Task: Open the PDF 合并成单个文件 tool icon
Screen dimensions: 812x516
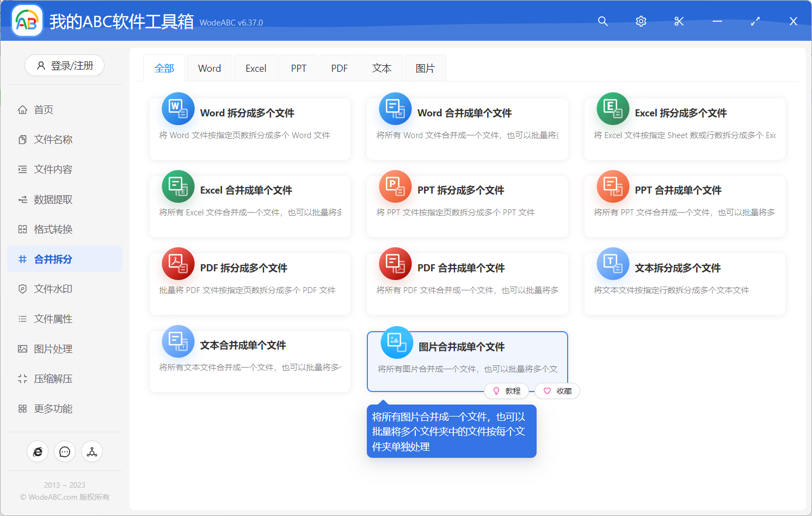Action: coord(396,264)
